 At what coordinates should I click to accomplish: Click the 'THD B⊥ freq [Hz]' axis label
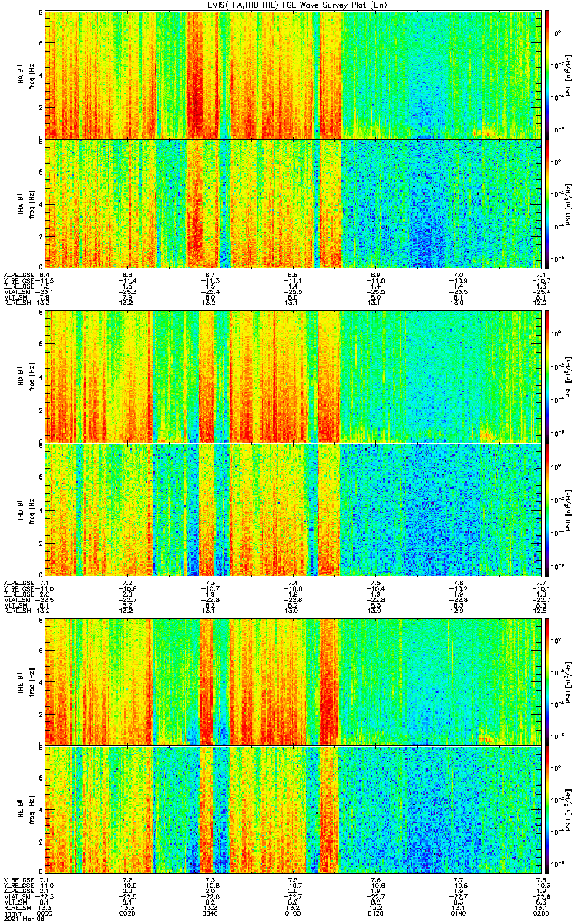[25, 377]
